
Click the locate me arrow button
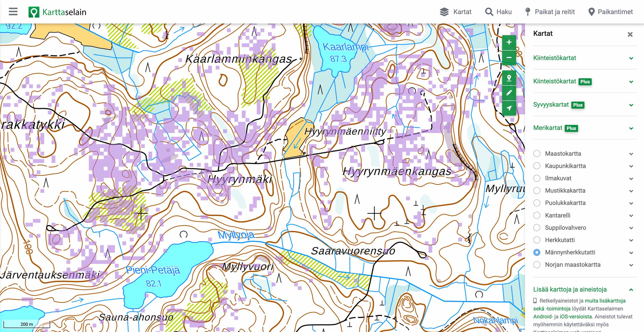click(x=509, y=108)
